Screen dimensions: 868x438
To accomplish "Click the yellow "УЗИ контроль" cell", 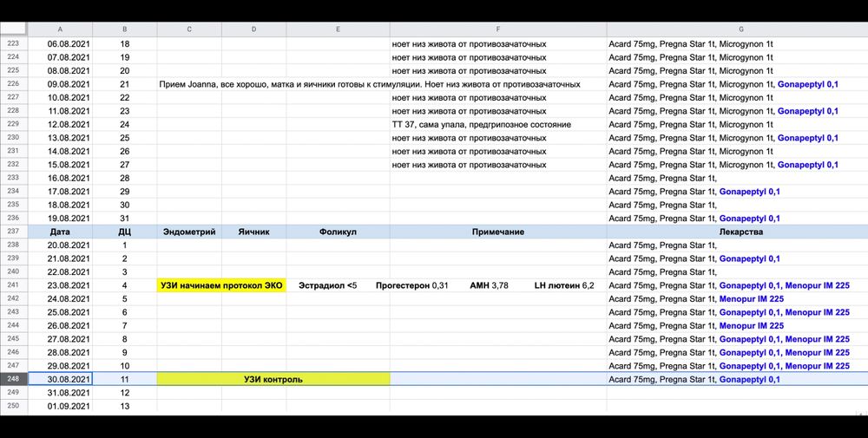I will tap(273, 379).
